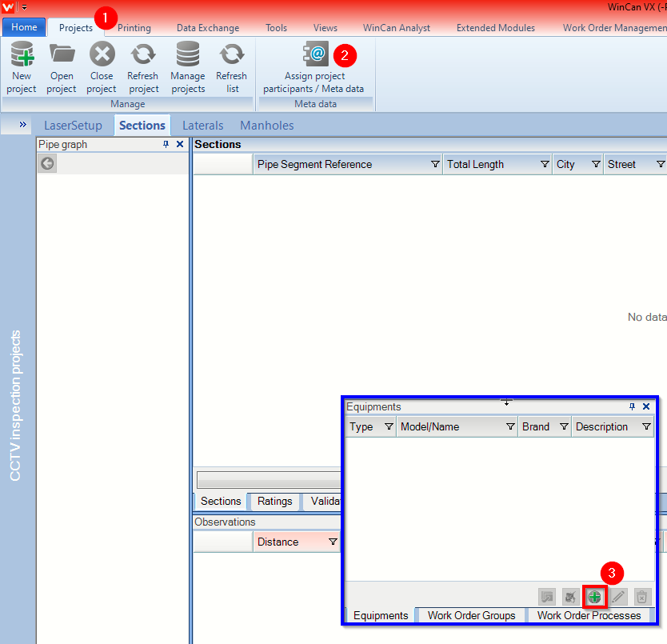Switch to Work Order Processes tab
This screenshot has height=644, width=667.
coord(589,615)
